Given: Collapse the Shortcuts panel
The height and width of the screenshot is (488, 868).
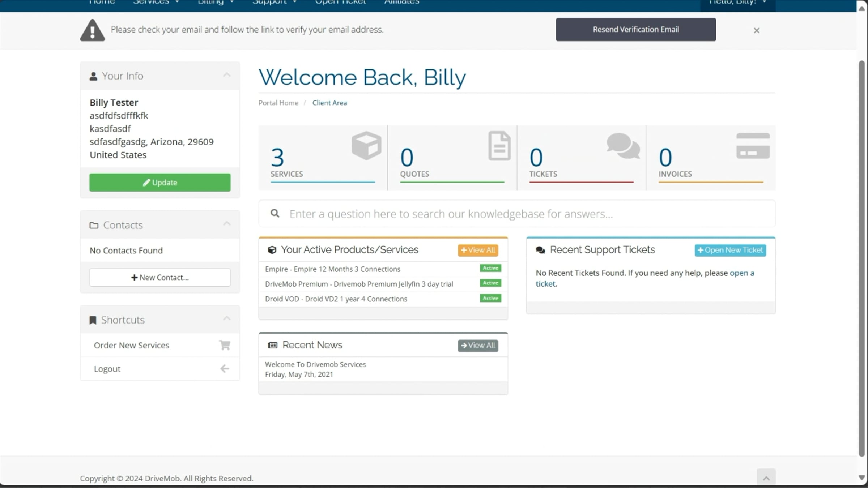Looking at the screenshot, I should click(x=227, y=319).
